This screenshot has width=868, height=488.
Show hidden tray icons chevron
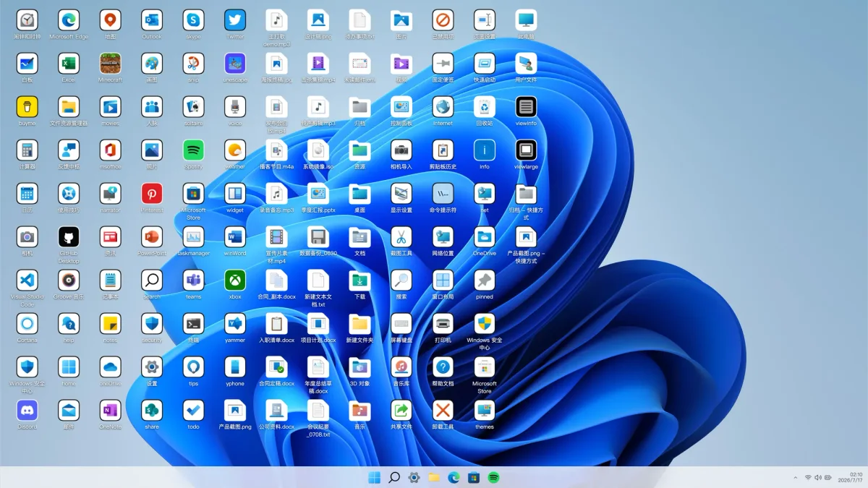(x=796, y=477)
